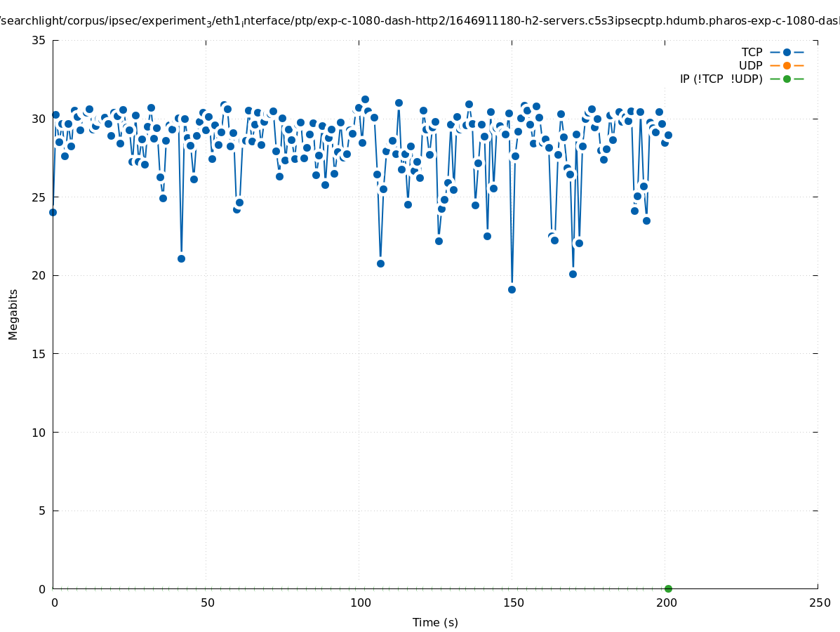This screenshot has height=632, width=840.
Task: Click the chart title file path
Action: (420, 20)
